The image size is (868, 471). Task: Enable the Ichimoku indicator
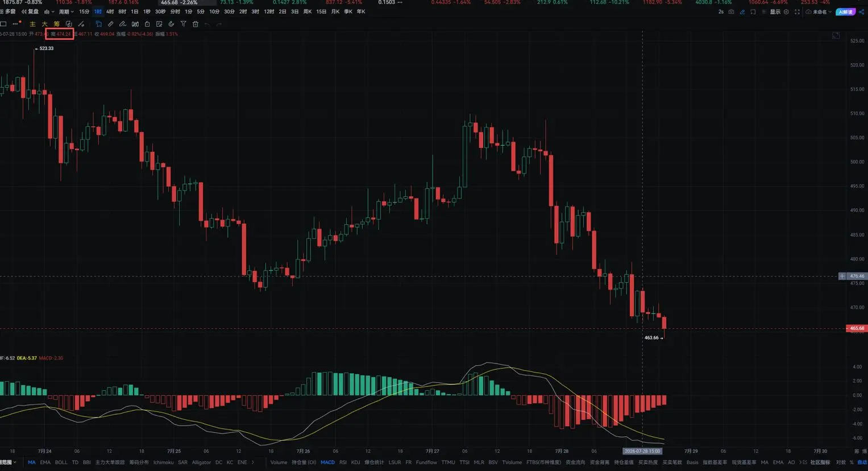pyautogui.click(x=163, y=462)
